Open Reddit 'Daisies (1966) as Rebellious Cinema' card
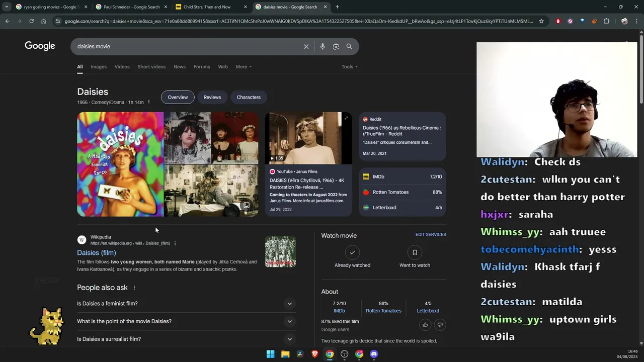Screen dimensions: 644x362 click(403, 137)
